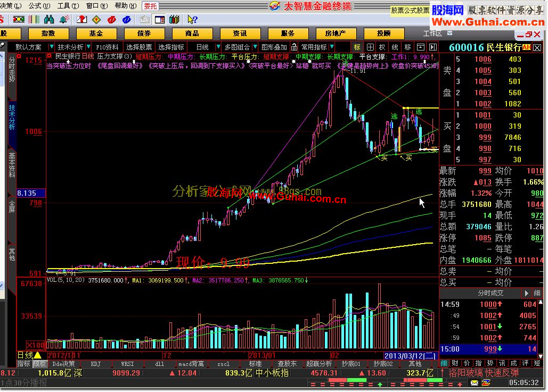The image size is (548, 392).
Task: Click the 基金 category button
Action: coord(96,34)
